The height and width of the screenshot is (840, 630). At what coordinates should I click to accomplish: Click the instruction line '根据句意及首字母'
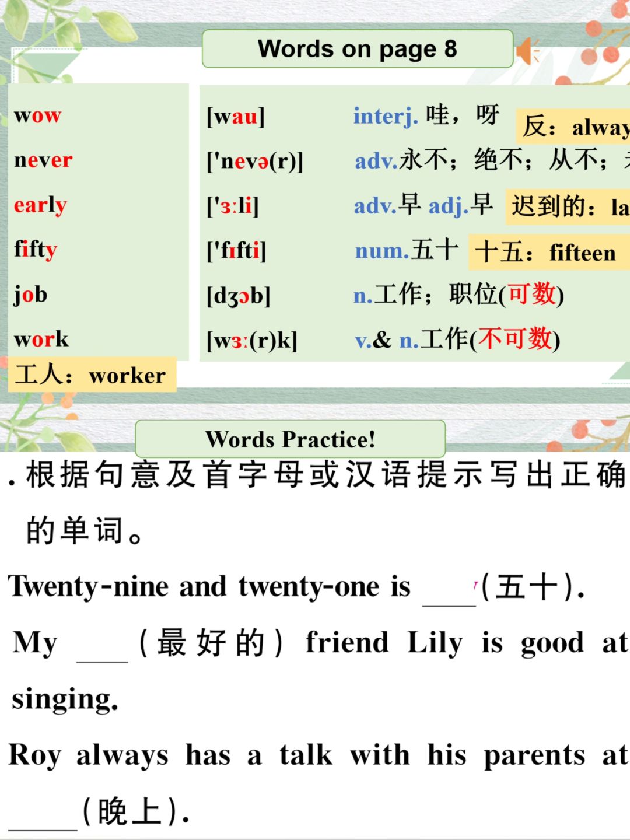[x=326, y=474]
